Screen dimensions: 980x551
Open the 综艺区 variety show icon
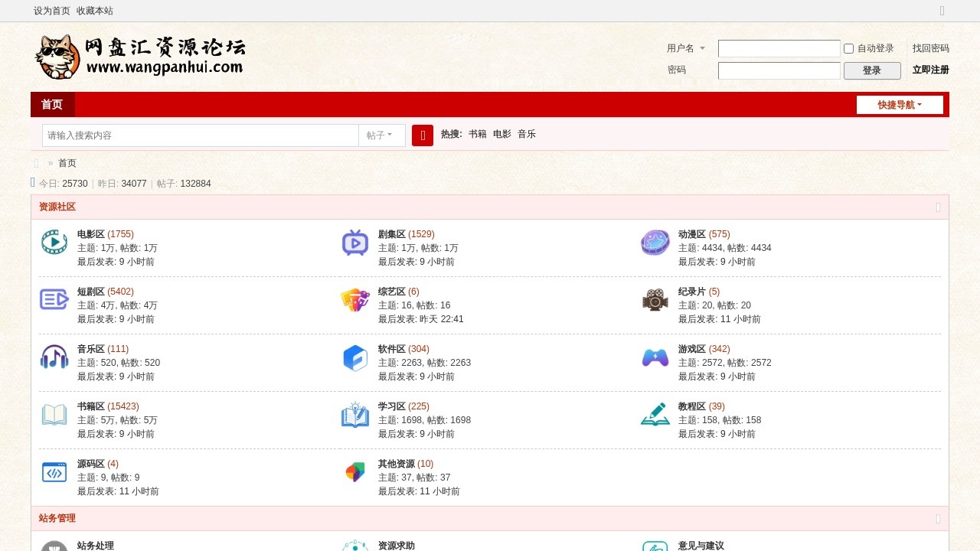(355, 300)
